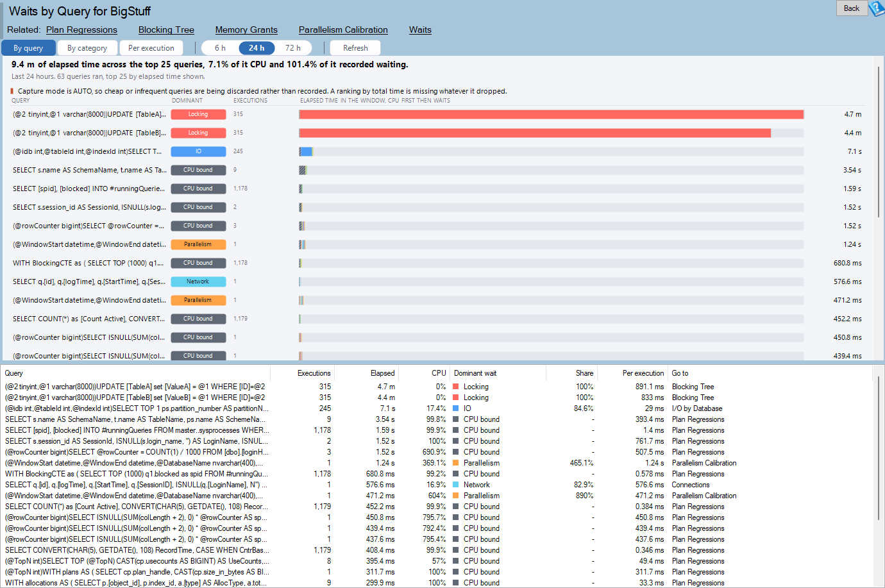The height and width of the screenshot is (588, 885).
Task: Open the Memory Grants related link
Action: 246,29
